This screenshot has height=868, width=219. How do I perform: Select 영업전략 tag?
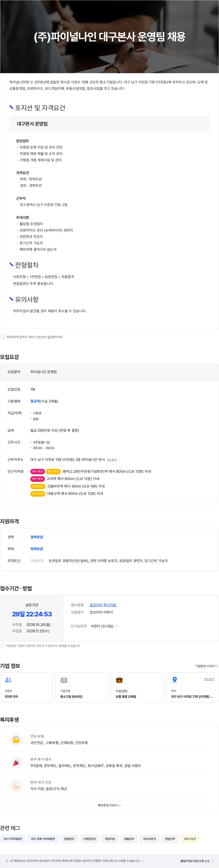[170, 839]
